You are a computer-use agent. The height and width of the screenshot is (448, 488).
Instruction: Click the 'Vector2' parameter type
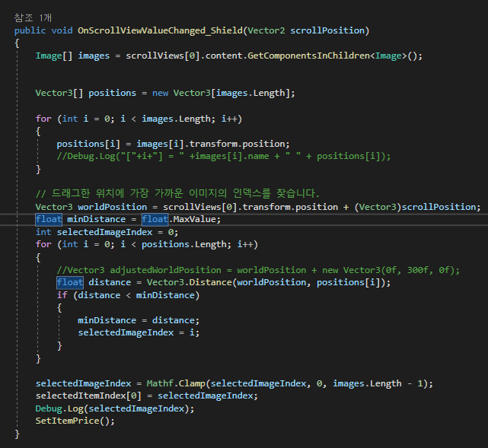pos(266,30)
